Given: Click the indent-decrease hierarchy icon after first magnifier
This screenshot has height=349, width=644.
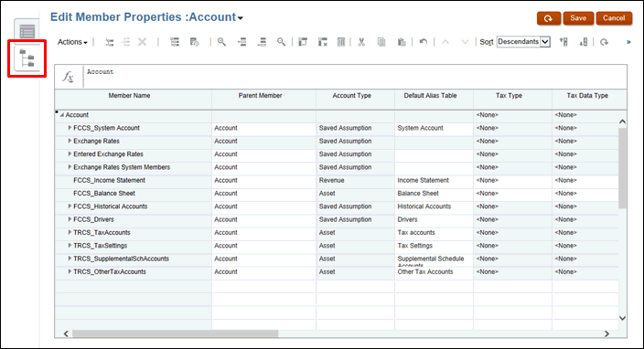Looking at the screenshot, I should pyautogui.click(x=241, y=42).
